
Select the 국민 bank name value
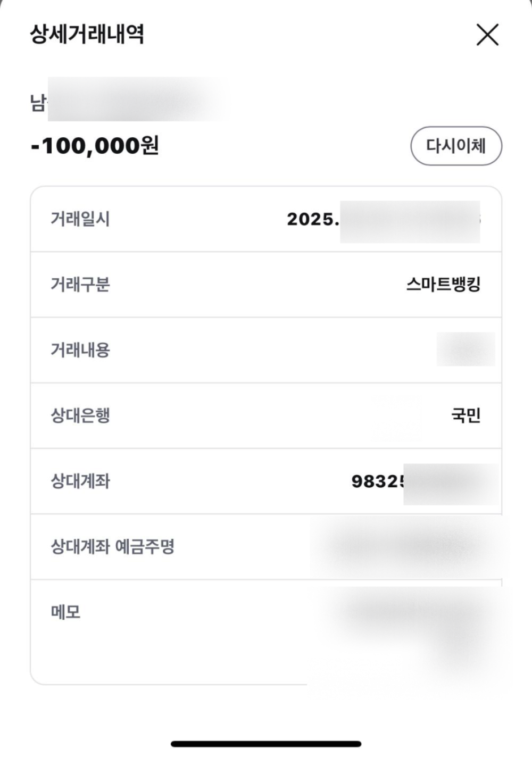(465, 415)
